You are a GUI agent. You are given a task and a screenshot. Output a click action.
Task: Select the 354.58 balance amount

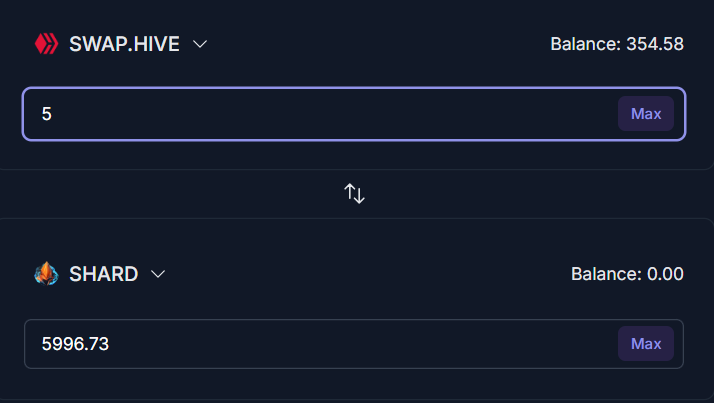[655, 44]
